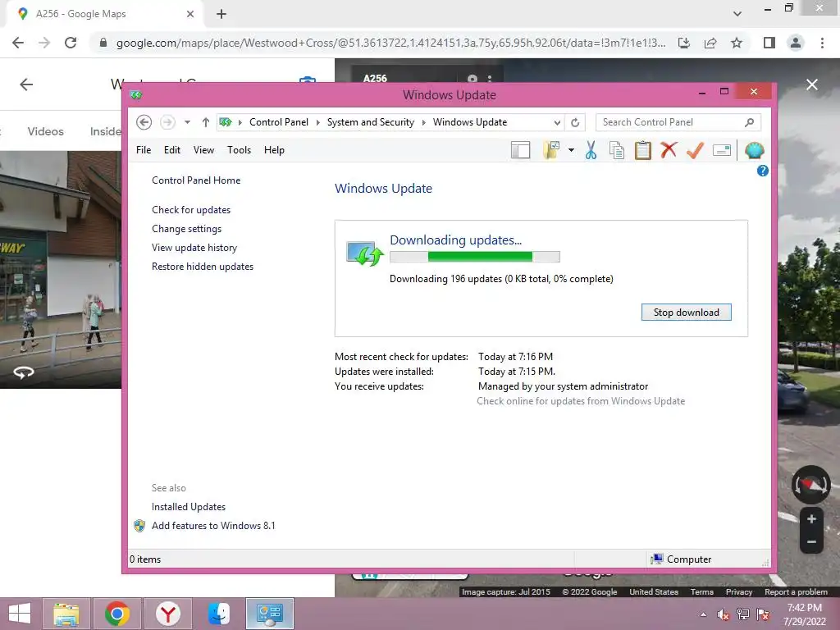Click the muted volume tray icon
Image resolution: width=840 pixels, height=630 pixels.
click(724, 615)
